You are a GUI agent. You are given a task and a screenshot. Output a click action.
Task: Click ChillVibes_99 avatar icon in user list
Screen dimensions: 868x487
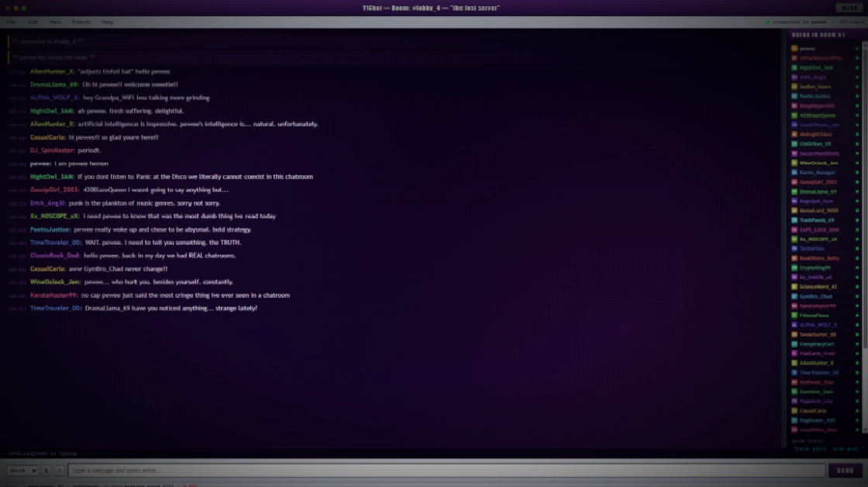(x=794, y=143)
